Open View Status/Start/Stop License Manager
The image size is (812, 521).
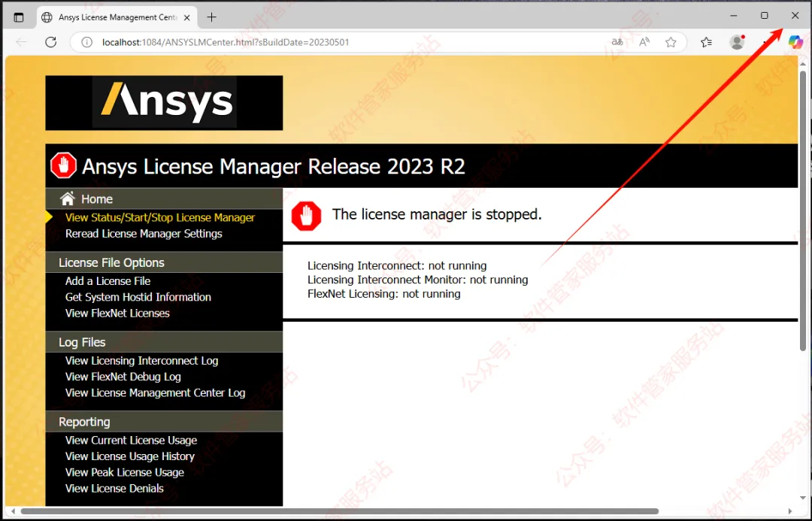point(160,217)
